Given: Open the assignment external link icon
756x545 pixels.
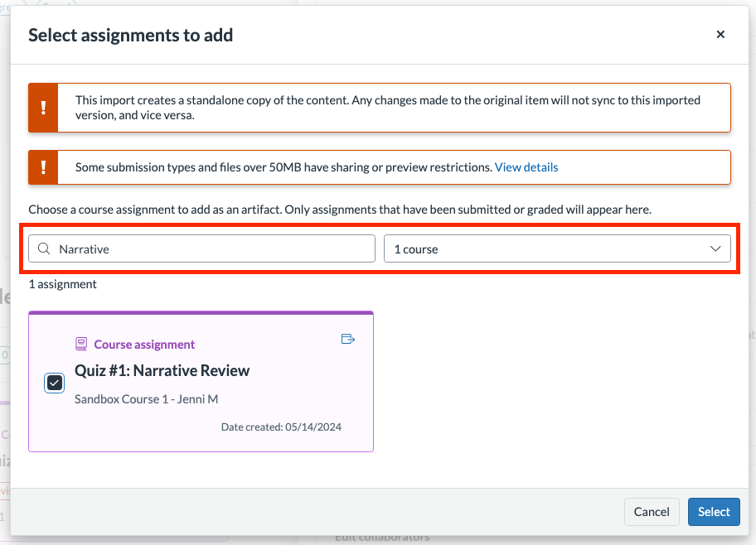Looking at the screenshot, I should (347, 340).
